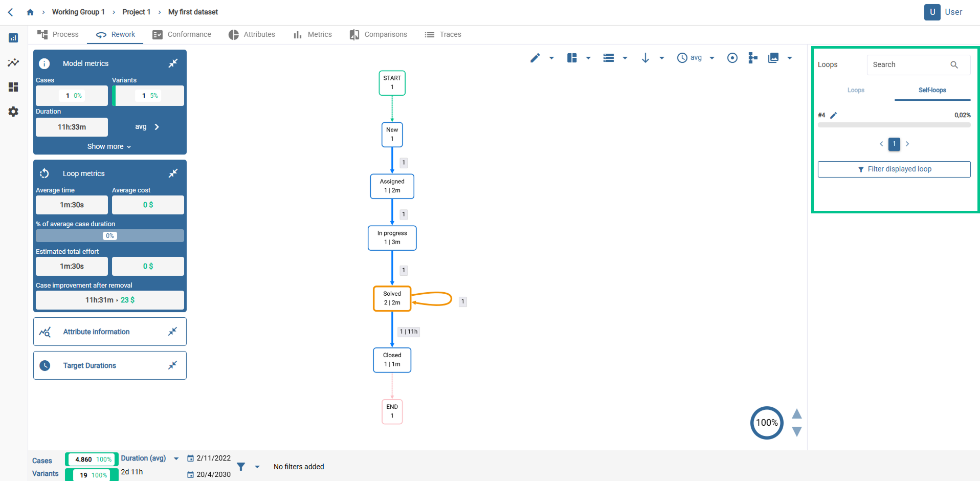Click the loop percentage slider under #4
Screen dimensions: 980x481
point(894,124)
